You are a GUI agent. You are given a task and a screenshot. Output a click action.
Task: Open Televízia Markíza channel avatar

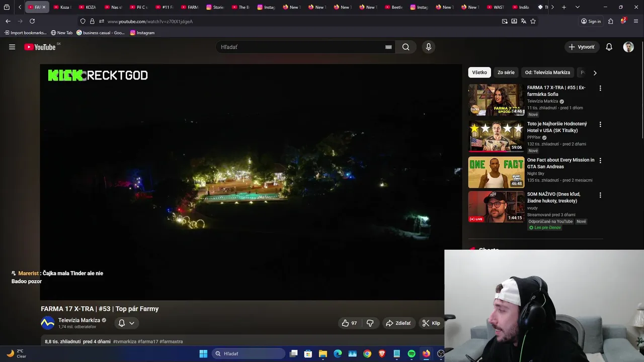[x=47, y=323]
